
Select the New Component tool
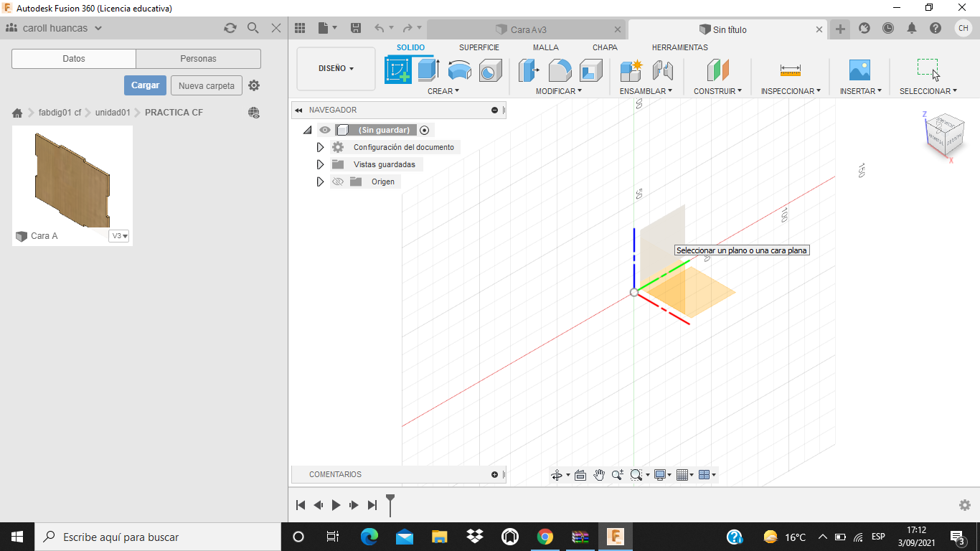(x=631, y=70)
